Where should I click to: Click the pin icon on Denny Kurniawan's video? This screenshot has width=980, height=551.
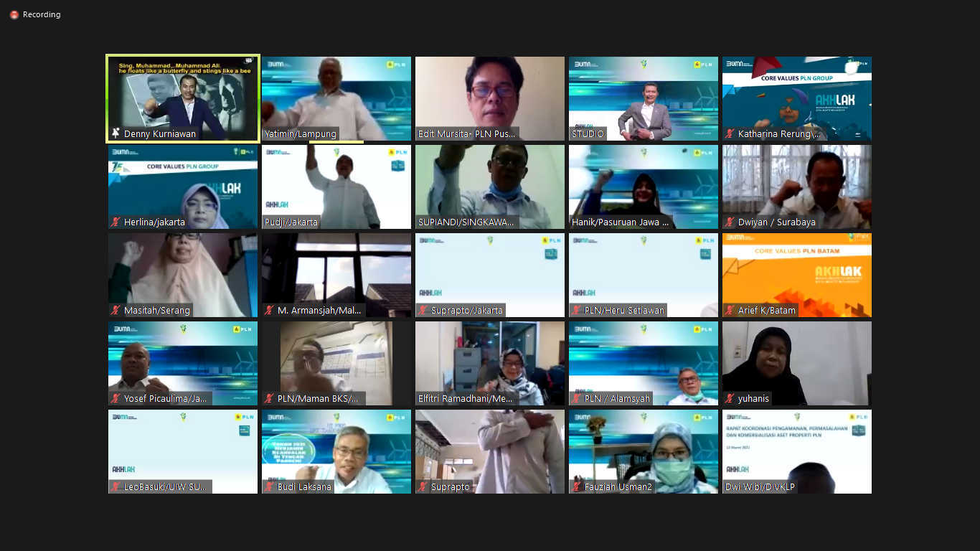point(116,133)
